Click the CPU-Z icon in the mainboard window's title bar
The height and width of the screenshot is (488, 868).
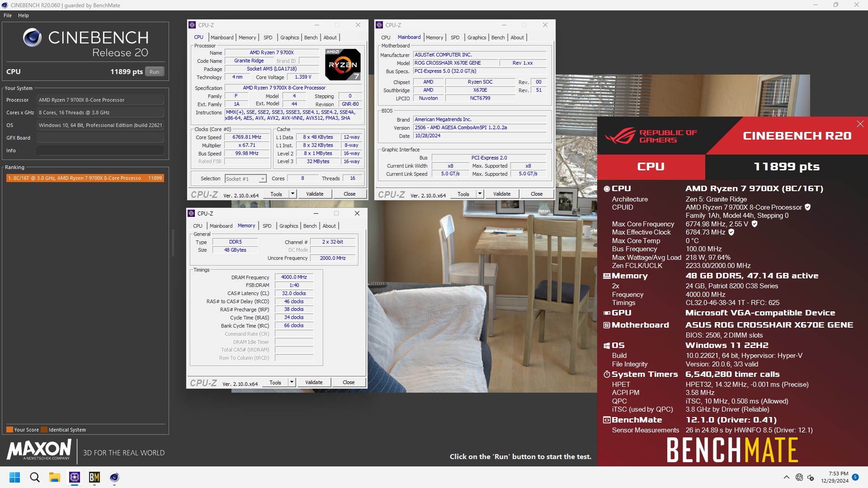pyautogui.click(x=380, y=25)
